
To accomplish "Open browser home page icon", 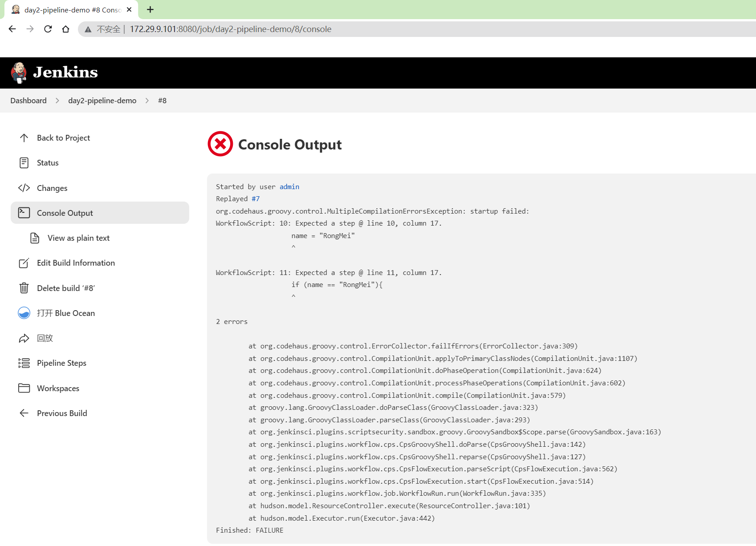I will pyautogui.click(x=65, y=29).
